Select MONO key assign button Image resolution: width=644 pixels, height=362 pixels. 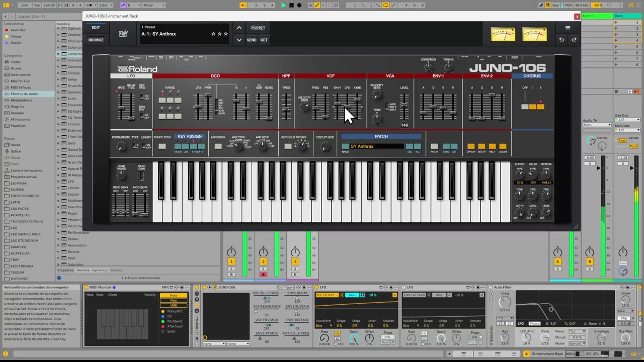(178, 146)
